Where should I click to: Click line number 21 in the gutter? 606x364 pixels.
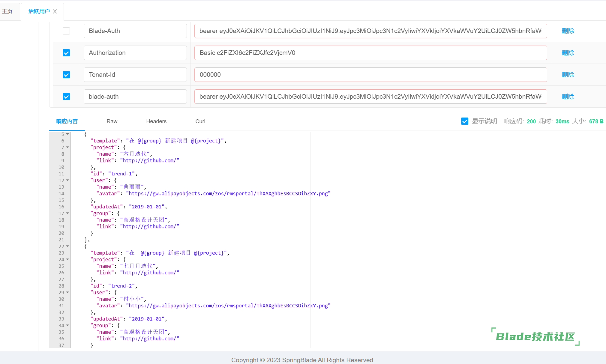tap(61, 240)
